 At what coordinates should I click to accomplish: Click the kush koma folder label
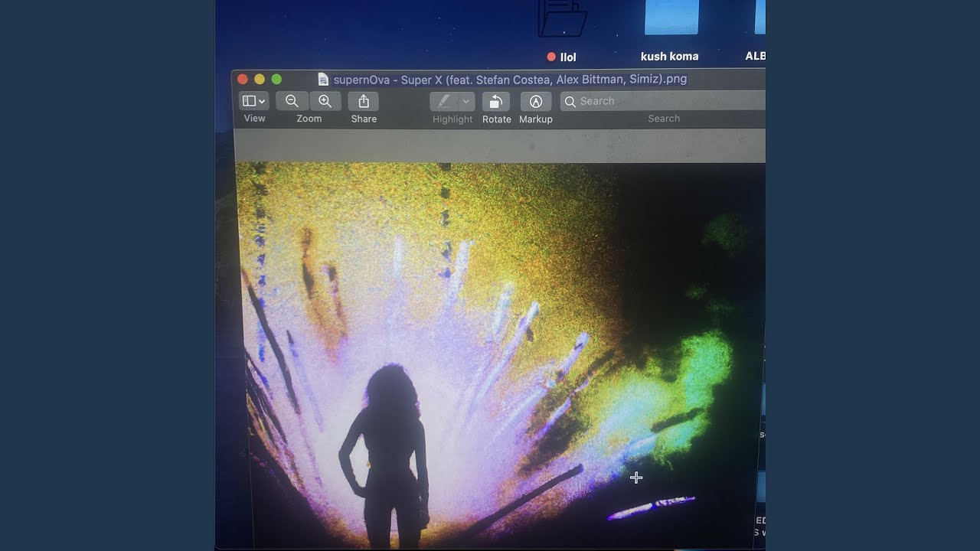669,56
